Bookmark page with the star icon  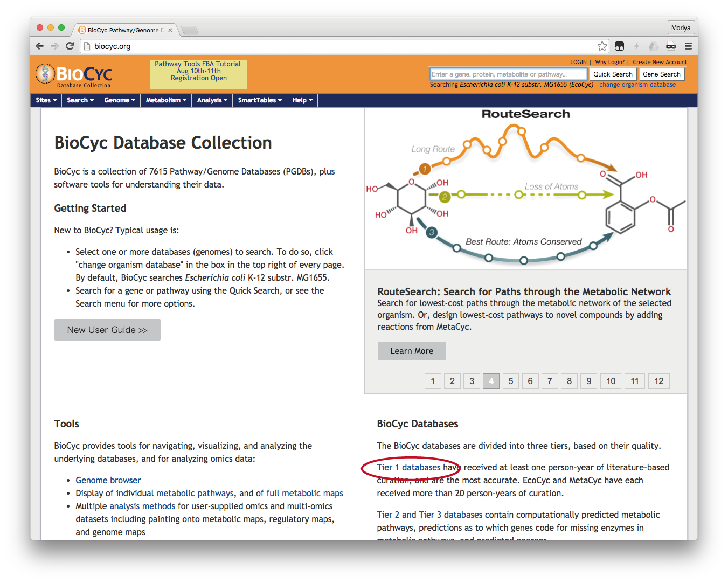click(x=602, y=46)
